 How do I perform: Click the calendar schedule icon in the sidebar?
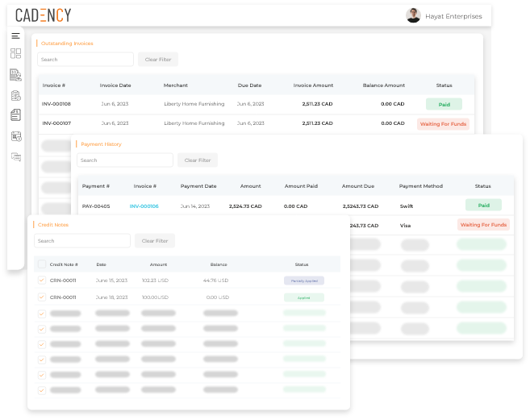16,136
